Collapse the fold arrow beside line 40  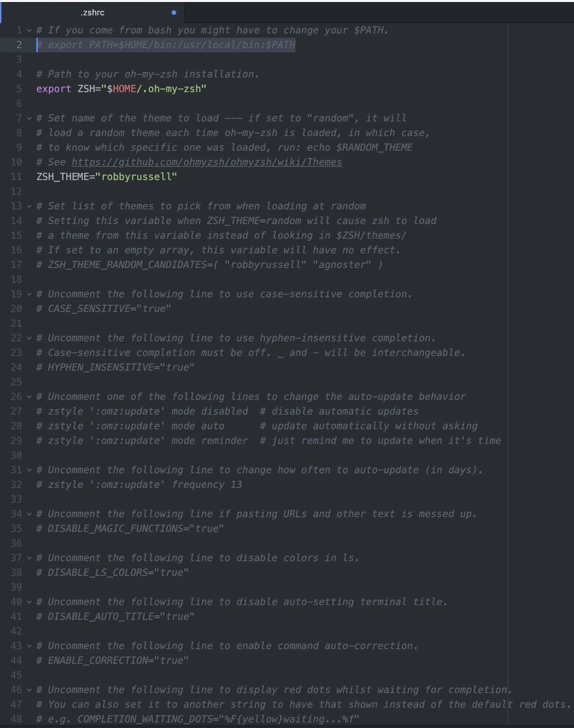pos(29,602)
